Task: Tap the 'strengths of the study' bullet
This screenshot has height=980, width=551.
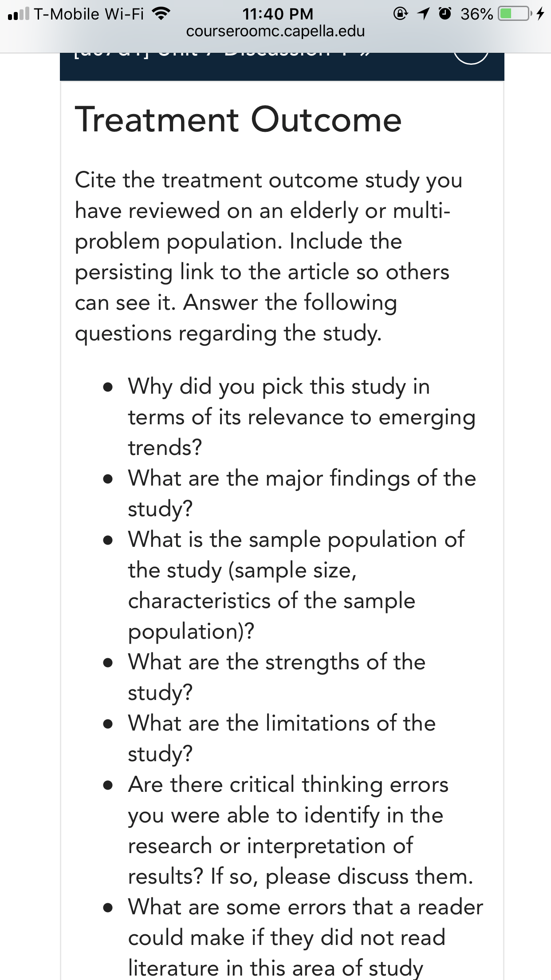Action: pos(277,677)
